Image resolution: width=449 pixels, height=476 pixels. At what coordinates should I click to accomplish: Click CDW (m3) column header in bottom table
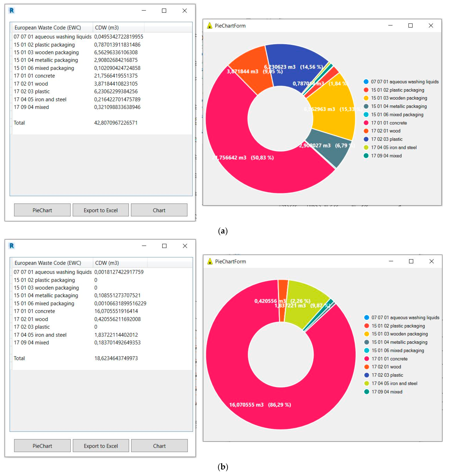click(107, 263)
